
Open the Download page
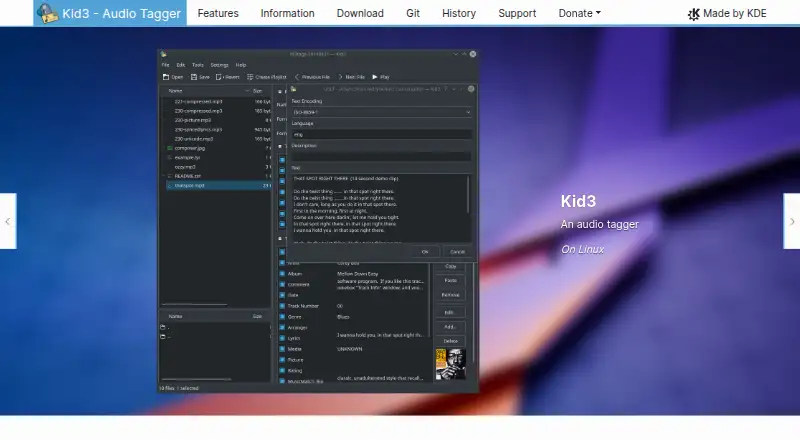360,13
